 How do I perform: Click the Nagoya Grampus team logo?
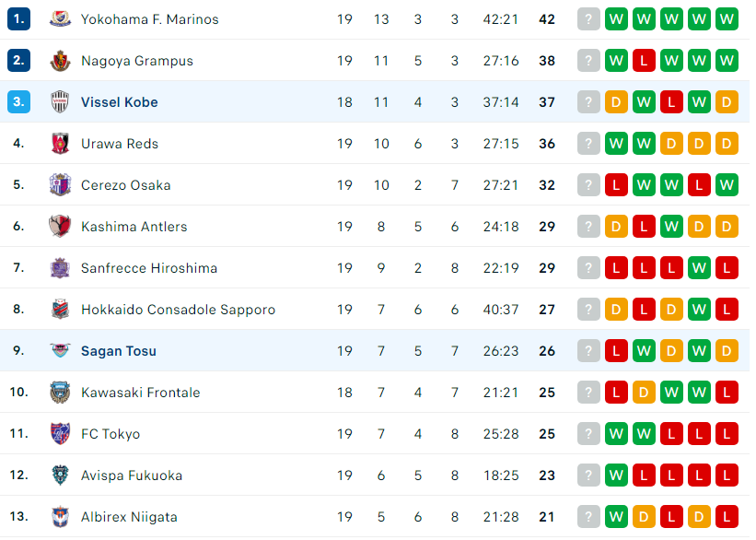tap(60, 61)
